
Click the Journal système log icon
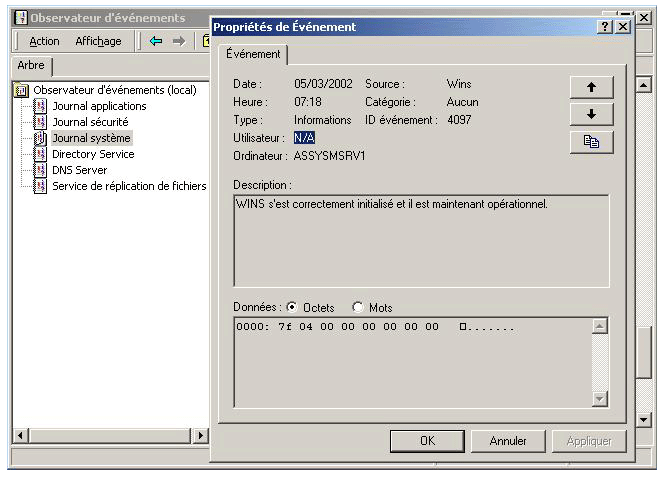(40, 138)
